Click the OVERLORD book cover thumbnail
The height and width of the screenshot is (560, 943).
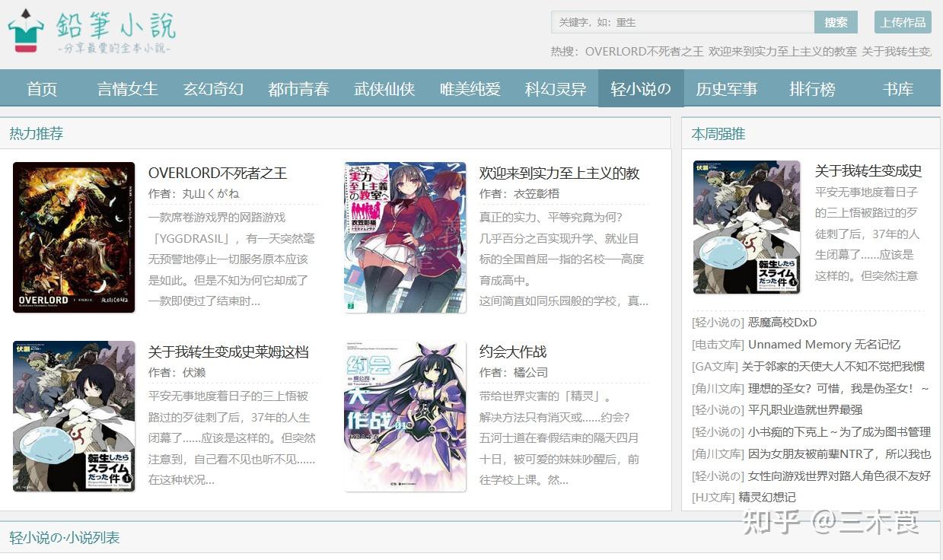(x=74, y=237)
